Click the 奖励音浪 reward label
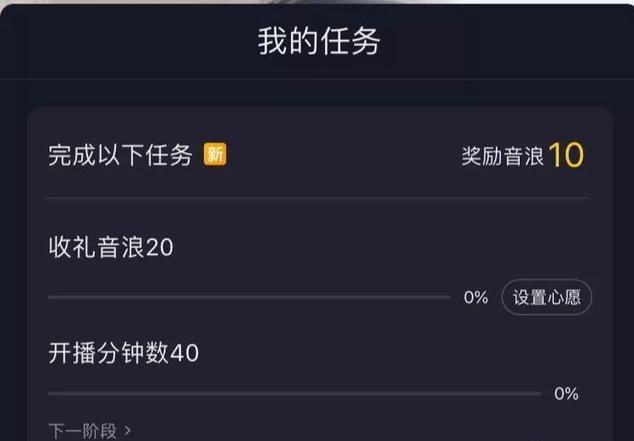Screen dimensions: 634x441 point(502,156)
